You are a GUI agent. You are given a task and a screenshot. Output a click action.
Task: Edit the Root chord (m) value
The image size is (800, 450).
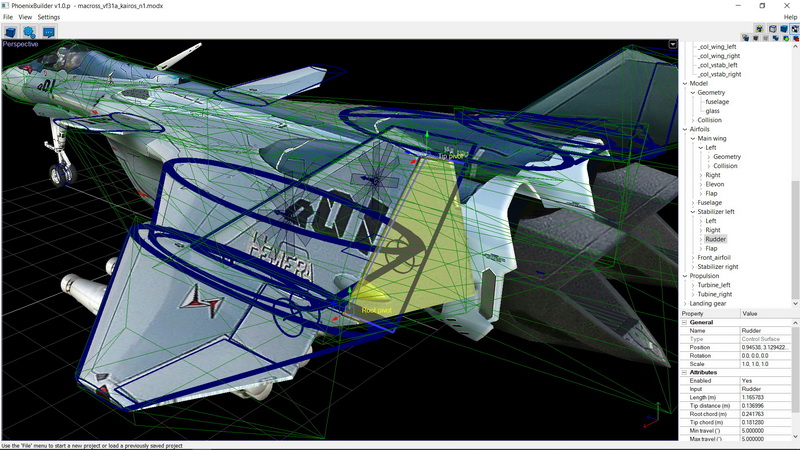(765, 414)
